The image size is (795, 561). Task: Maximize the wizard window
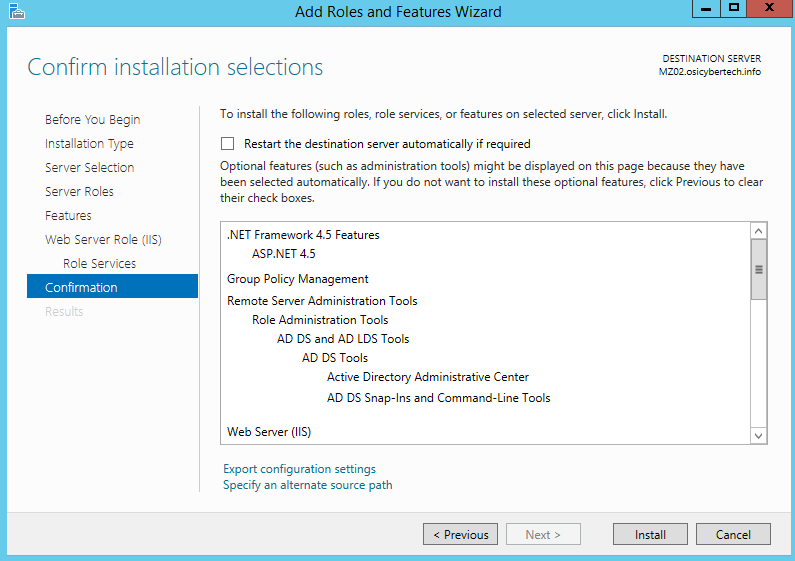tap(734, 9)
